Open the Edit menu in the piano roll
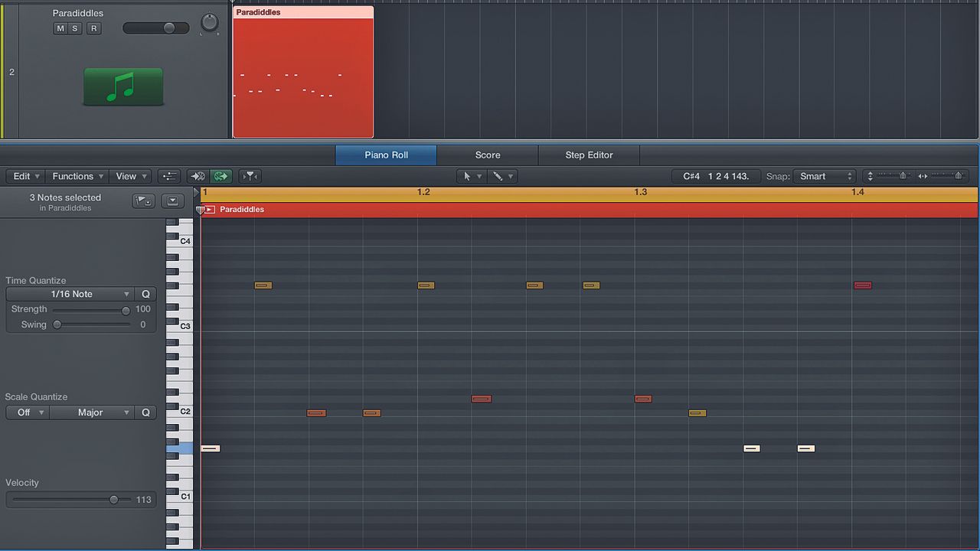This screenshot has height=551, width=980. 27,176
